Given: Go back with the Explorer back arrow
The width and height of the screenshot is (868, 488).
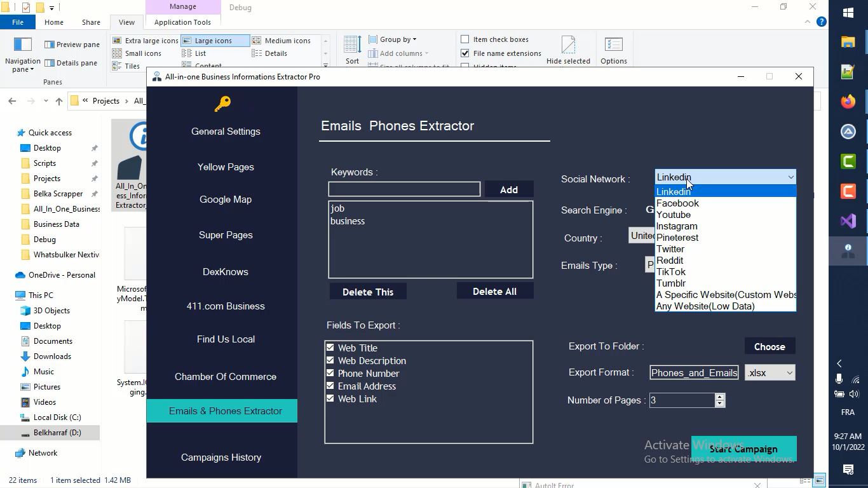Looking at the screenshot, I should (x=12, y=101).
